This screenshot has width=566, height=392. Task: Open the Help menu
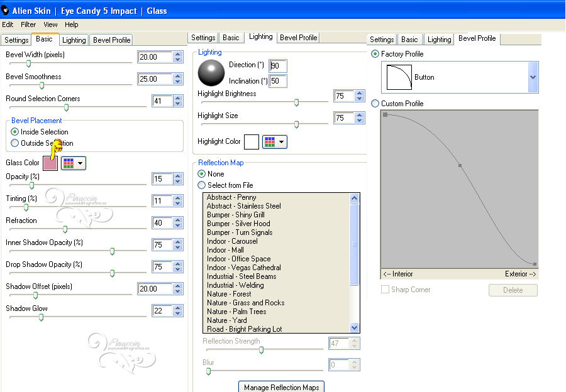[x=72, y=24]
